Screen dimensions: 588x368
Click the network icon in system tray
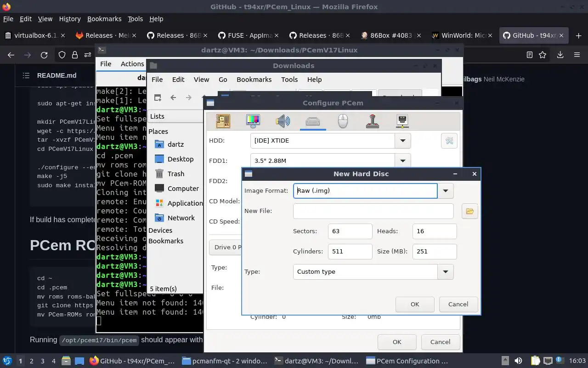tap(548, 361)
